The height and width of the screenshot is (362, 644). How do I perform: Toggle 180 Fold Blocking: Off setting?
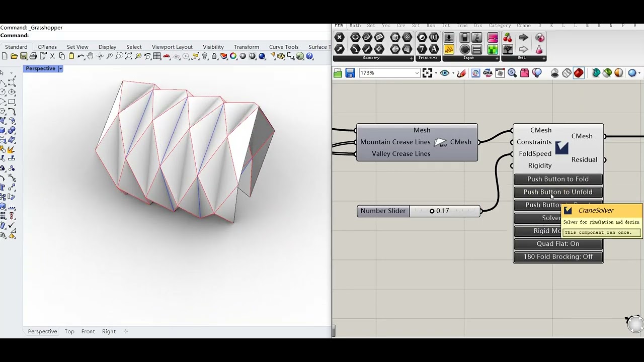click(558, 257)
